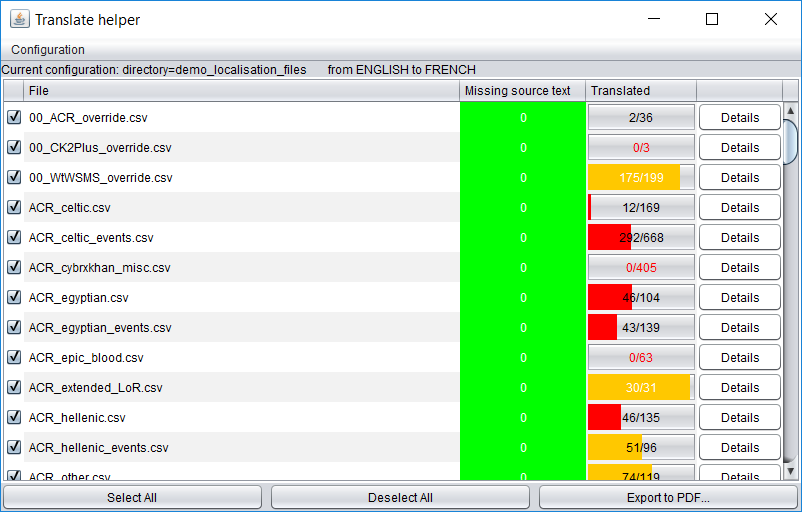
Task: Click the vertical scrollbar thumb
Action: click(x=790, y=142)
